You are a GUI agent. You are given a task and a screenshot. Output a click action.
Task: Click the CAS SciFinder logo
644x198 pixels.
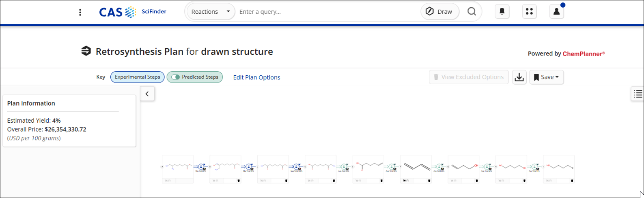point(132,12)
